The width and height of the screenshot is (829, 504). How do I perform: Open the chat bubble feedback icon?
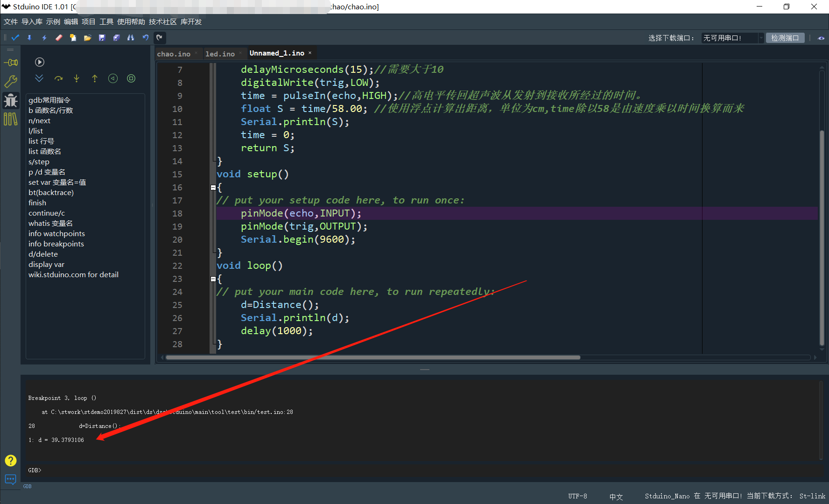pos(11,479)
